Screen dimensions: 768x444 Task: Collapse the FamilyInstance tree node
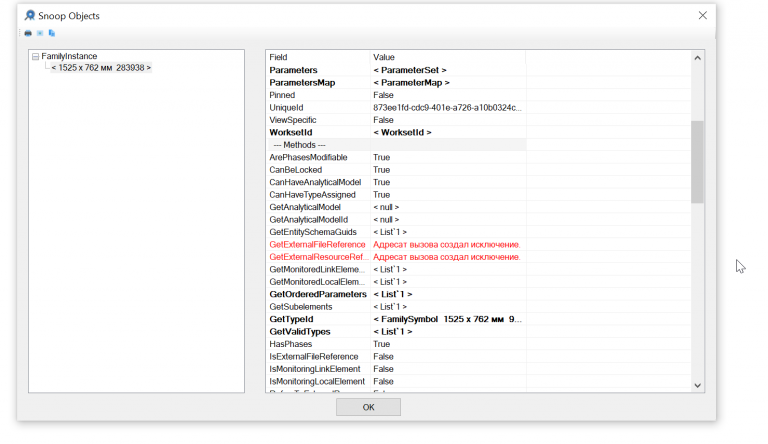[35, 57]
